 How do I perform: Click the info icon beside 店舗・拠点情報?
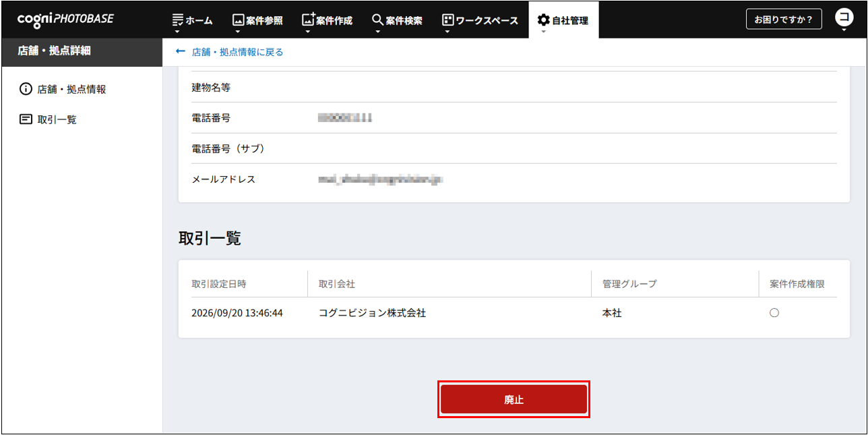[26, 89]
